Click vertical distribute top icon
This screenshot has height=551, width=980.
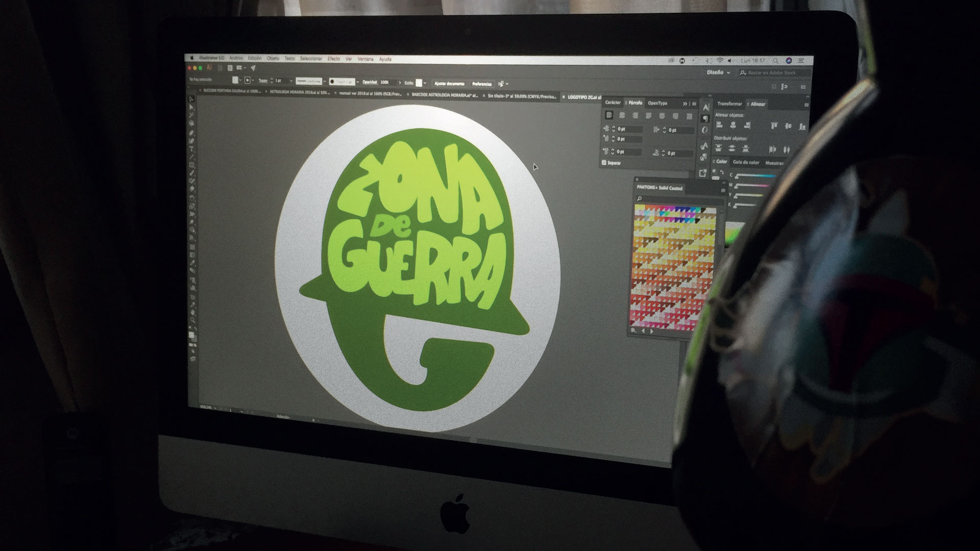point(719,148)
